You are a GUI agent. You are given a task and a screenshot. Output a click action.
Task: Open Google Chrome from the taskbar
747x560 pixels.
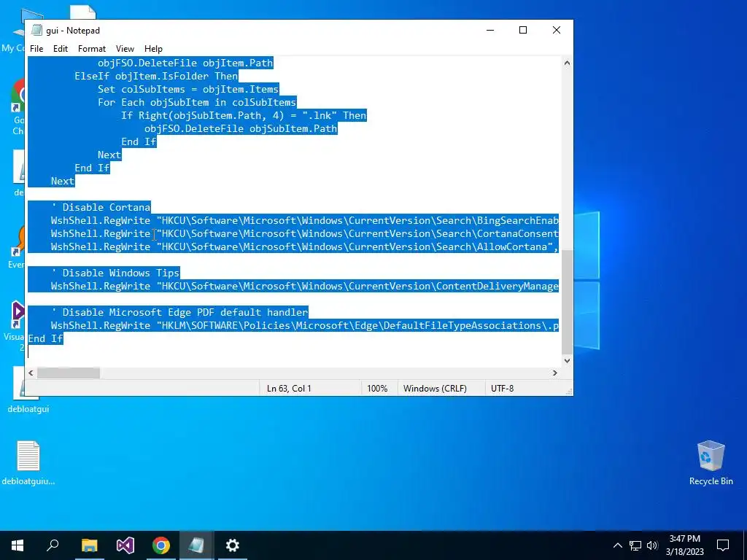[161, 545]
